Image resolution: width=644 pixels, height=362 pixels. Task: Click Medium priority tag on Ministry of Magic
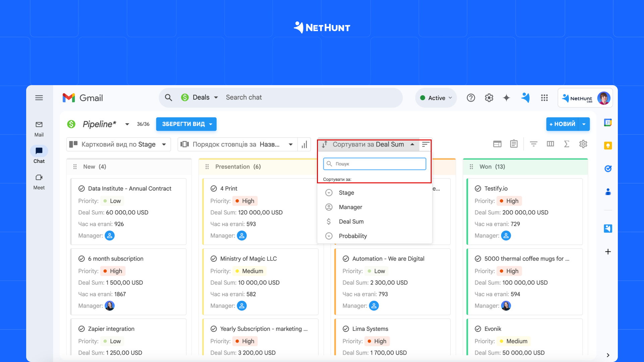249,271
